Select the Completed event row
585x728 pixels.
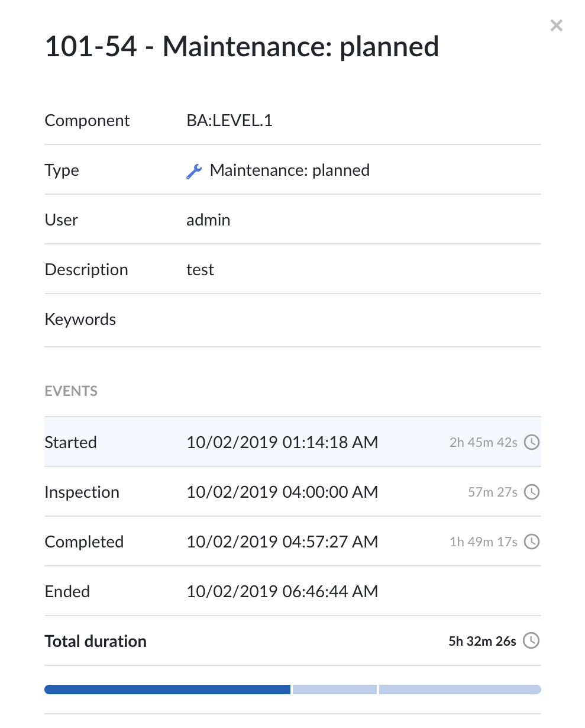293,542
